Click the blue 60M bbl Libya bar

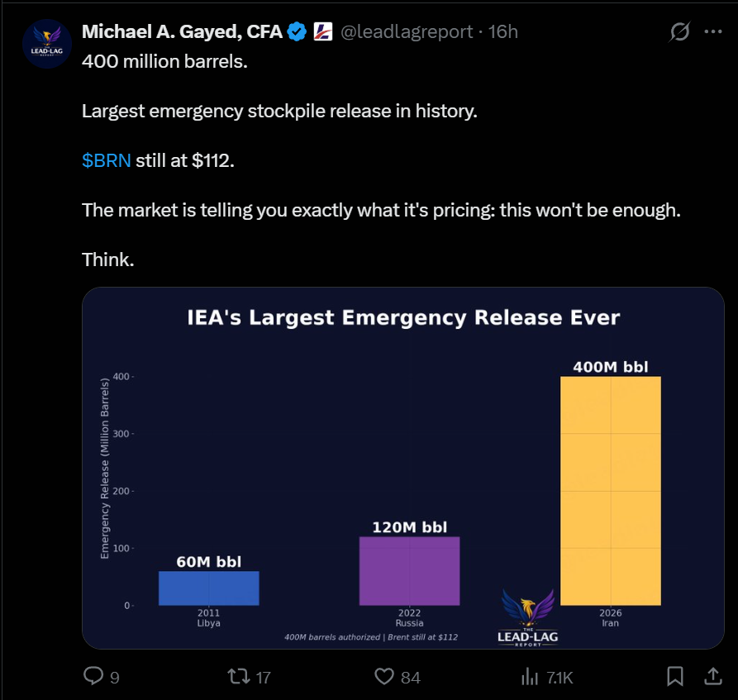[x=208, y=588]
